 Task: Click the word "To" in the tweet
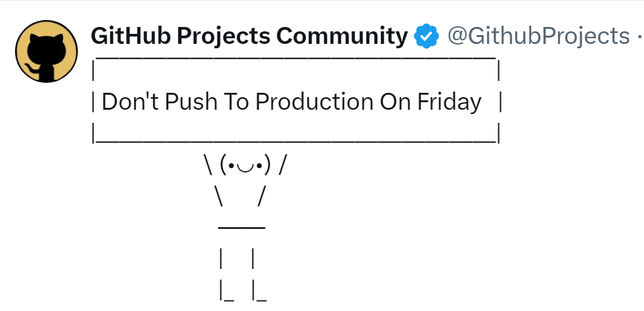(236, 102)
